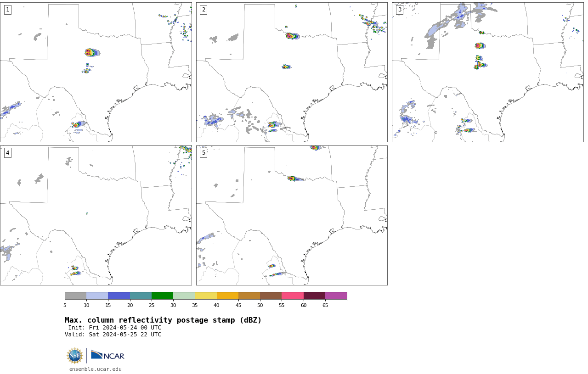Click the large storm cell in panel 1
The height and width of the screenshot is (374, 588).
click(91, 52)
